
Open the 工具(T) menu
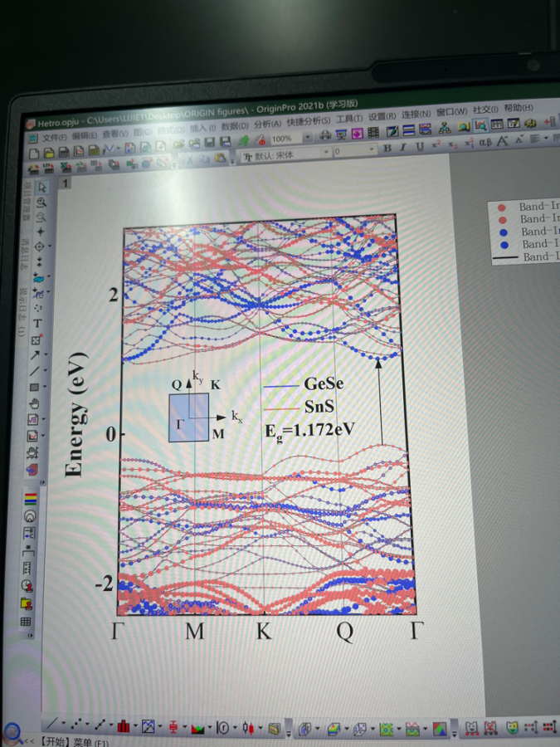click(349, 119)
